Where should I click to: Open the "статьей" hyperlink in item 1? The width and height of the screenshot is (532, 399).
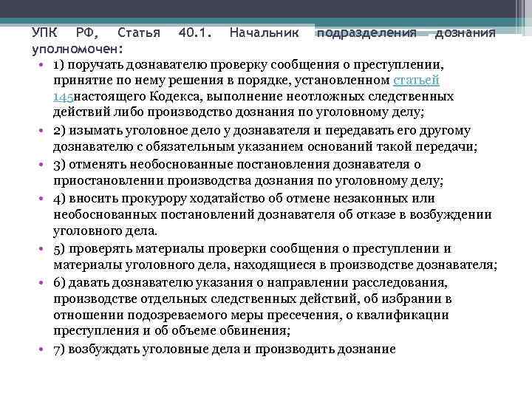416,81
